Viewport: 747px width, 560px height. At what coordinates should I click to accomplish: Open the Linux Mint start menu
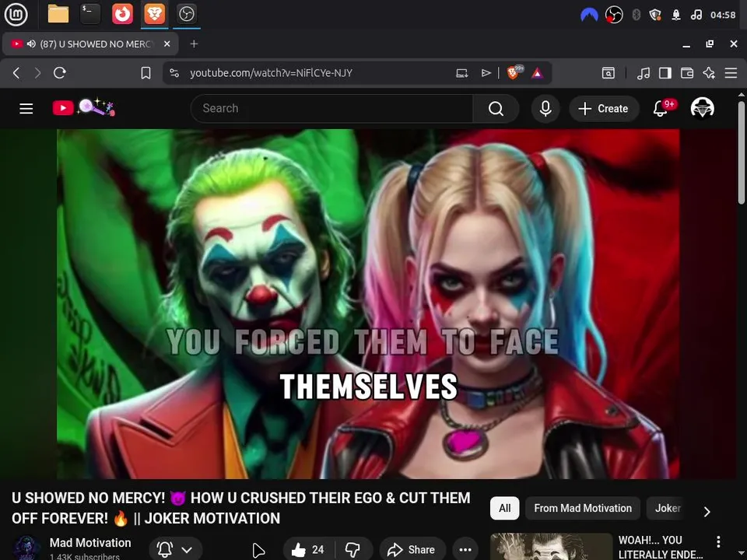(x=16, y=14)
